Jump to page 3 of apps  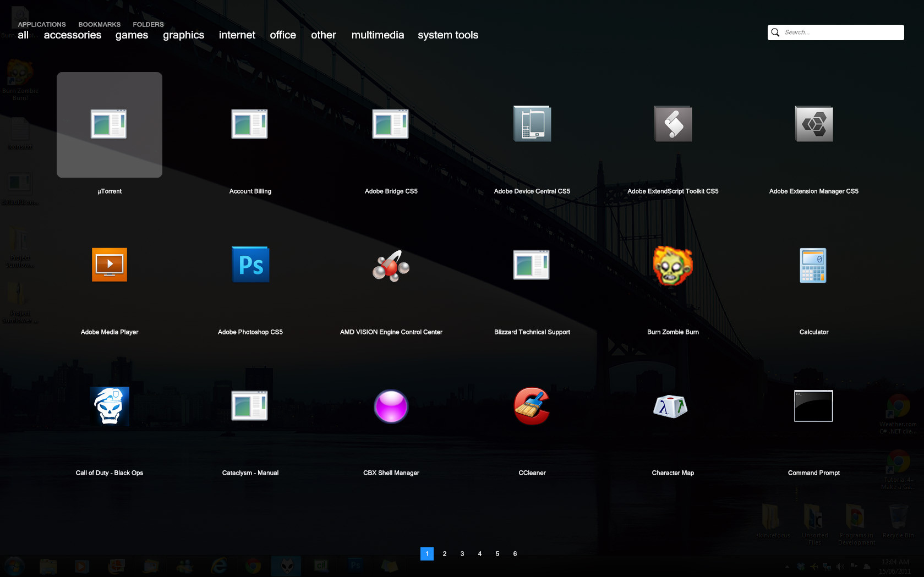(x=462, y=554)
